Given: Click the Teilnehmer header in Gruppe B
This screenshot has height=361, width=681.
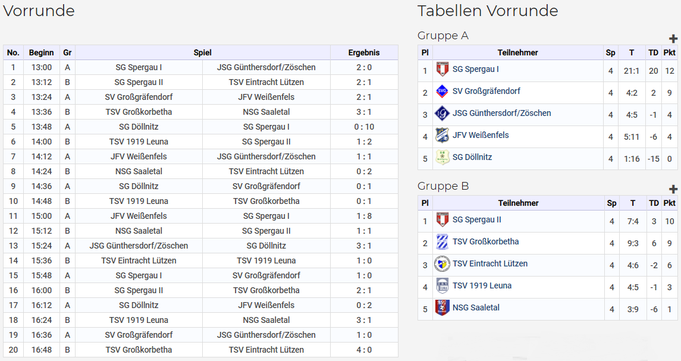Looking at the screenshot, I should [518, 203].
